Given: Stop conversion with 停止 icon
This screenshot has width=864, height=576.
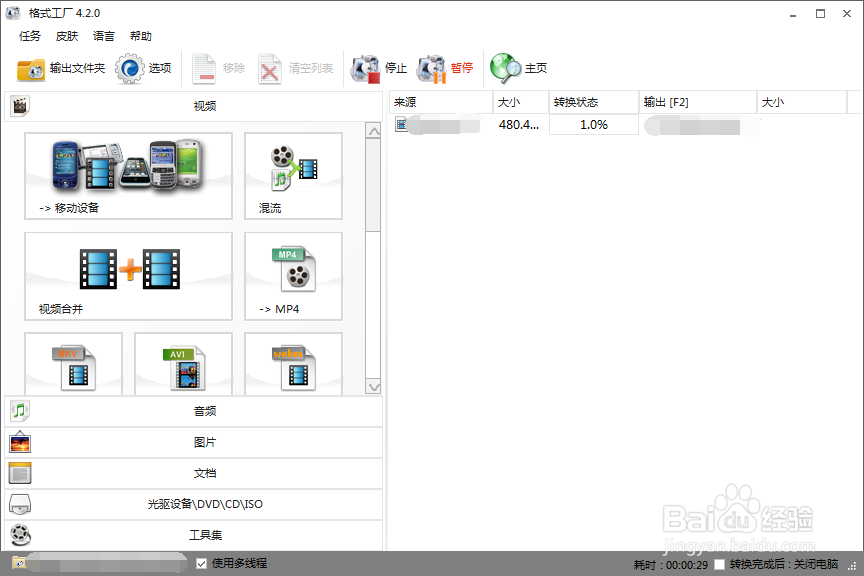Looking at the screenshot, I should [365, 69].
